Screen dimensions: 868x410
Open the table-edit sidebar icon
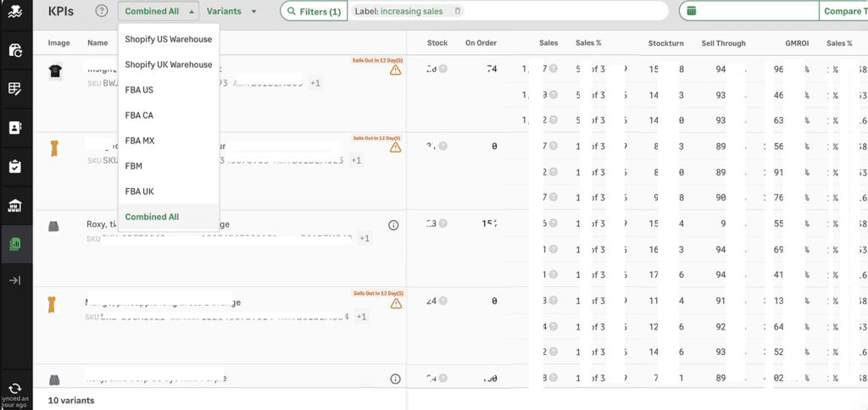[x=15, y=89]
